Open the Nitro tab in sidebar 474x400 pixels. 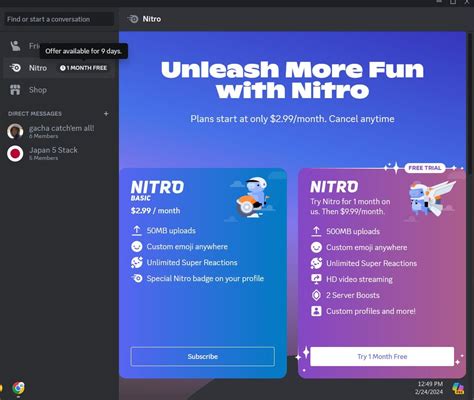pyautogui.click(x=59, y=68)
